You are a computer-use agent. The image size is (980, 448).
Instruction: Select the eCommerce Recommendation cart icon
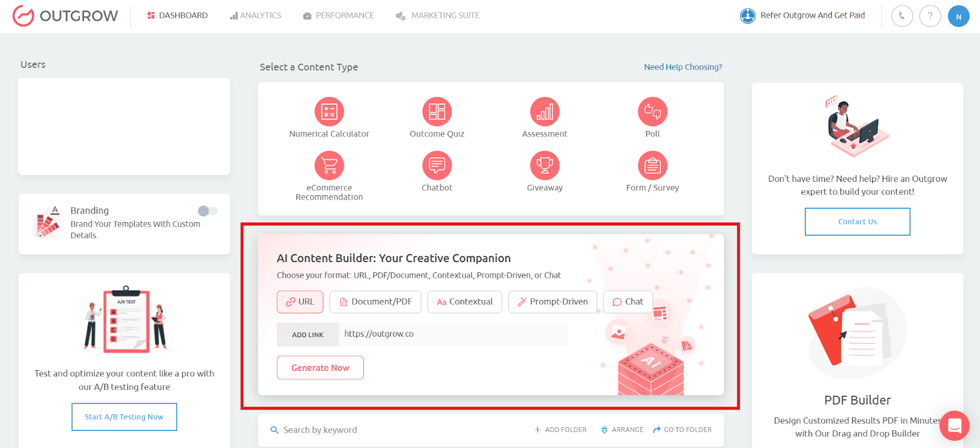pos(329,166)
